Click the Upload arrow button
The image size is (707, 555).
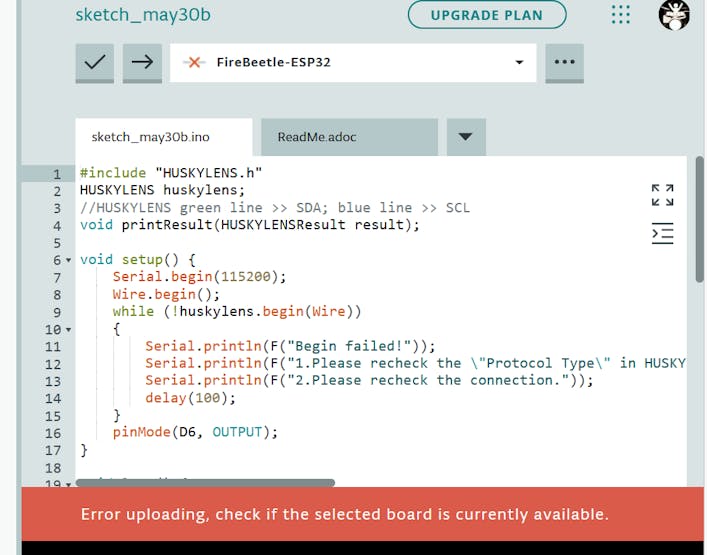142,62
